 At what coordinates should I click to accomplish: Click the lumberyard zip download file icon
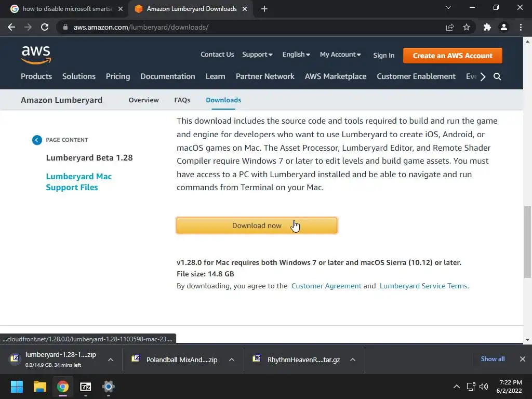[15, 358]
